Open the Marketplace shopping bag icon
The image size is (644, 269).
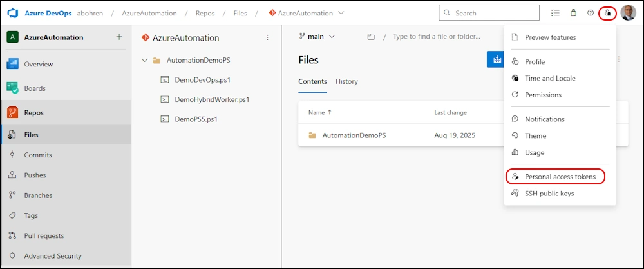[573, 13]
